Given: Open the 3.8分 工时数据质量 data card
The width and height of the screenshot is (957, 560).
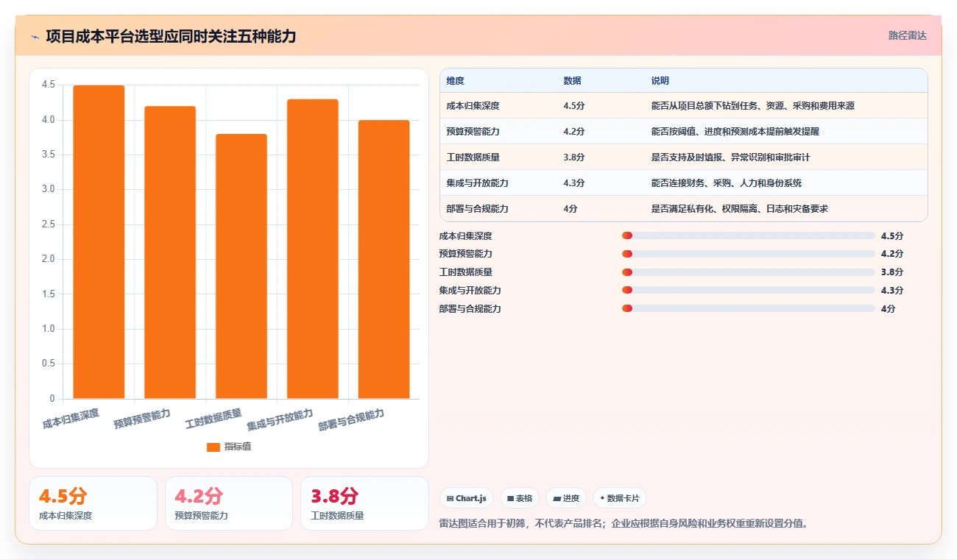Looking at the screenshot, I should click(x=364, y=503).
